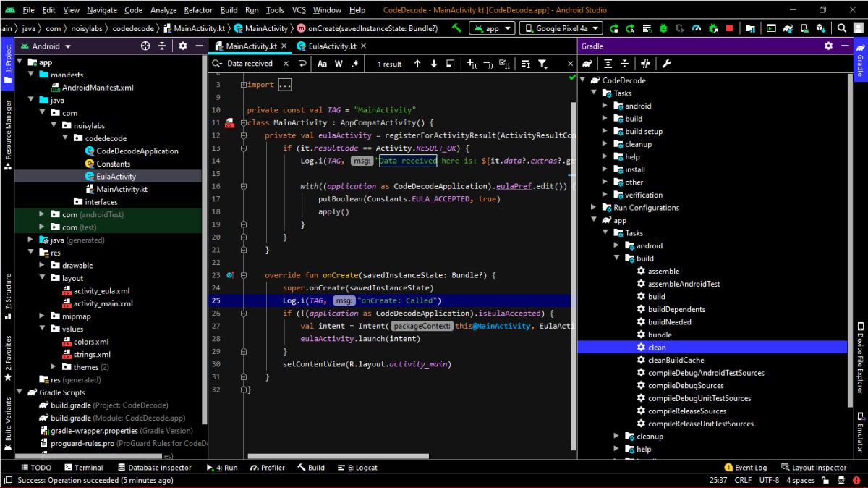Click Collapse All in Gradle toolbar
The image size is (868, 488).
coord(624,64)
